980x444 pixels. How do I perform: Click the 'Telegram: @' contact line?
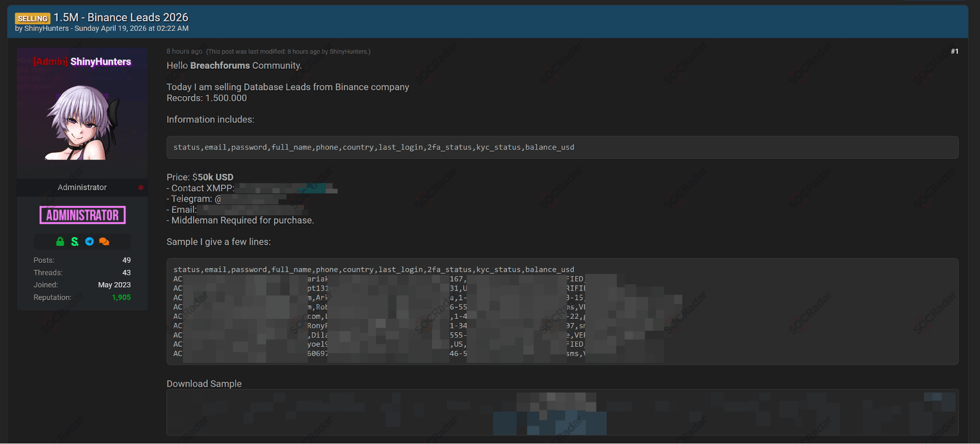pyautogui.click(x=226, y=199)
